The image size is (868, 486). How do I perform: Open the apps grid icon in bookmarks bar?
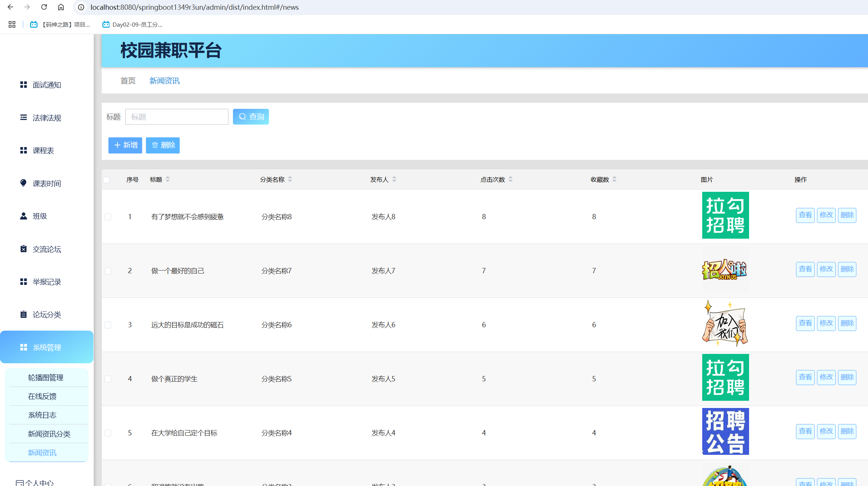(12, 24)
